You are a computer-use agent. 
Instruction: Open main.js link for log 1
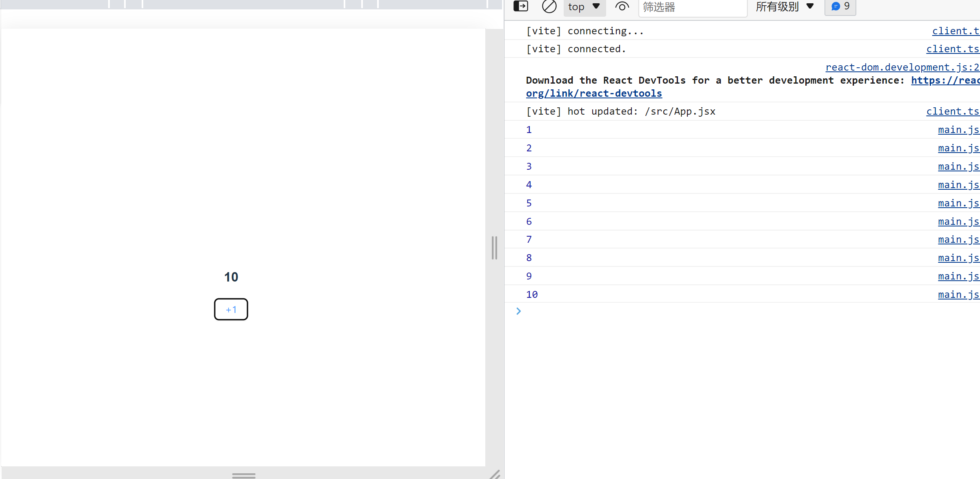959,130
